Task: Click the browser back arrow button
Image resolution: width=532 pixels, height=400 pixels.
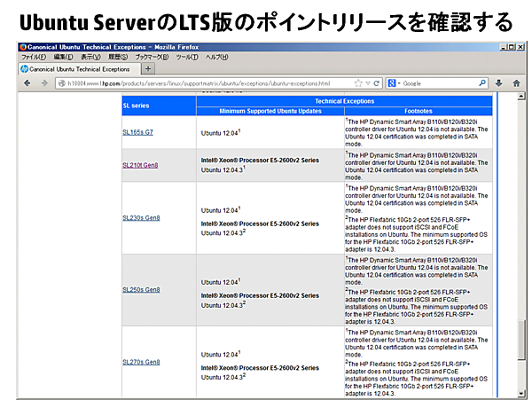Action: click(26, 82)
